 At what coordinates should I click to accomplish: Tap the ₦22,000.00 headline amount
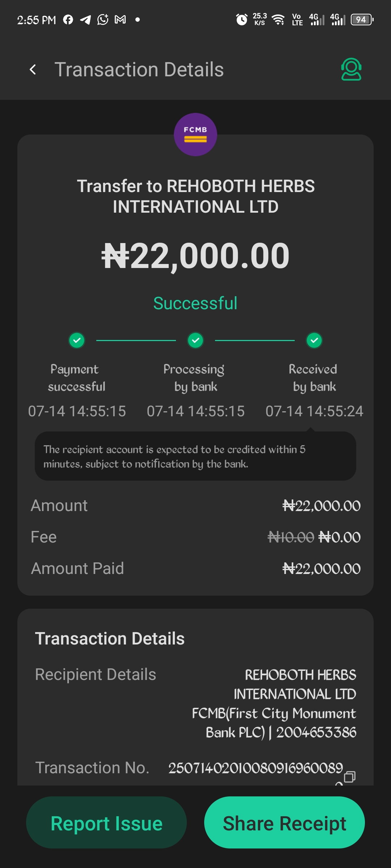click(x=195, y=256)
